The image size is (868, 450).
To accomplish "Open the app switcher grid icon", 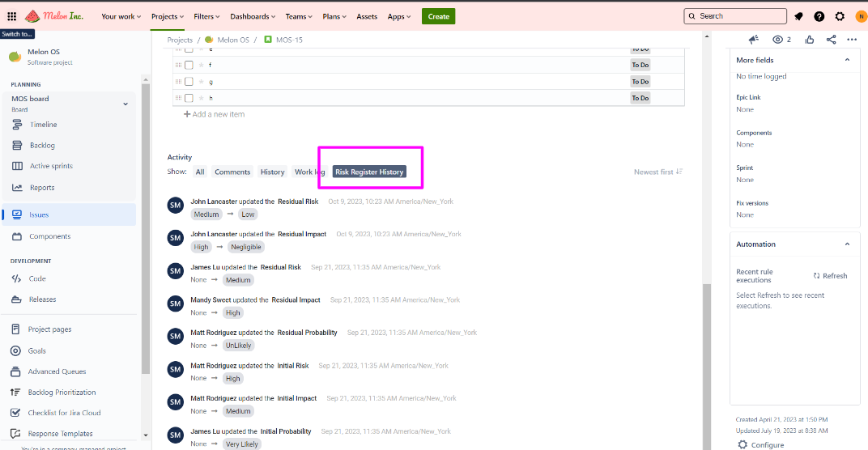I will tap(11, 16).
